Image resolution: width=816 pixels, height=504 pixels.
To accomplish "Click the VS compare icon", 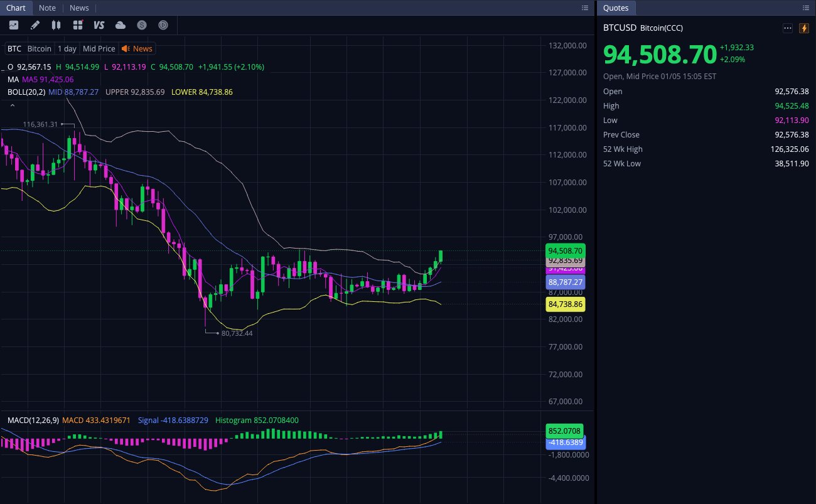I will [99, 25].
